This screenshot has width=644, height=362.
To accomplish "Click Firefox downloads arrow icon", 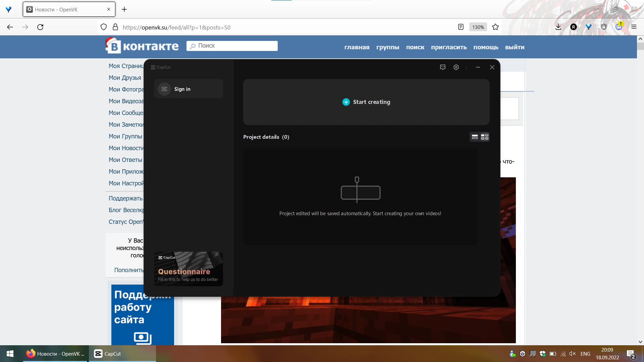I will coord(558,27).
